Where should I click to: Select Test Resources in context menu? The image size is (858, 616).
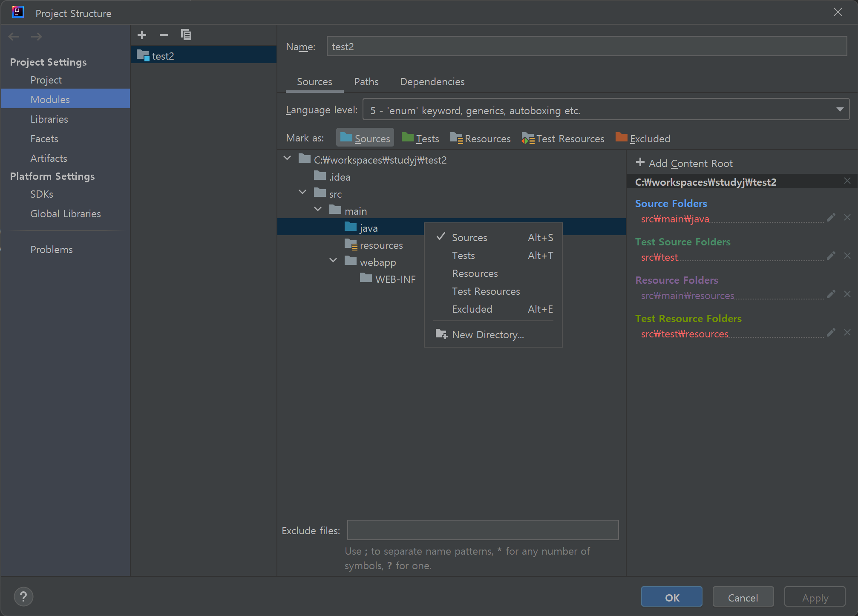tap(486, 291)
